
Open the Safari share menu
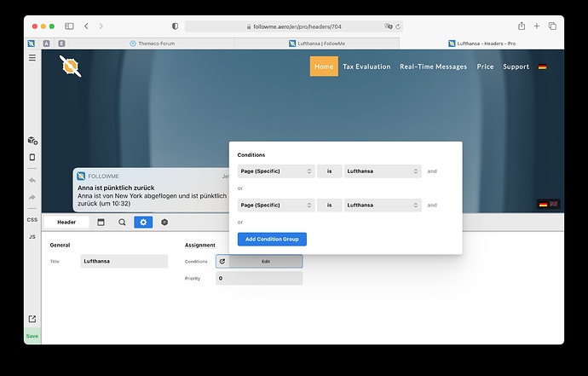point(522,26)
